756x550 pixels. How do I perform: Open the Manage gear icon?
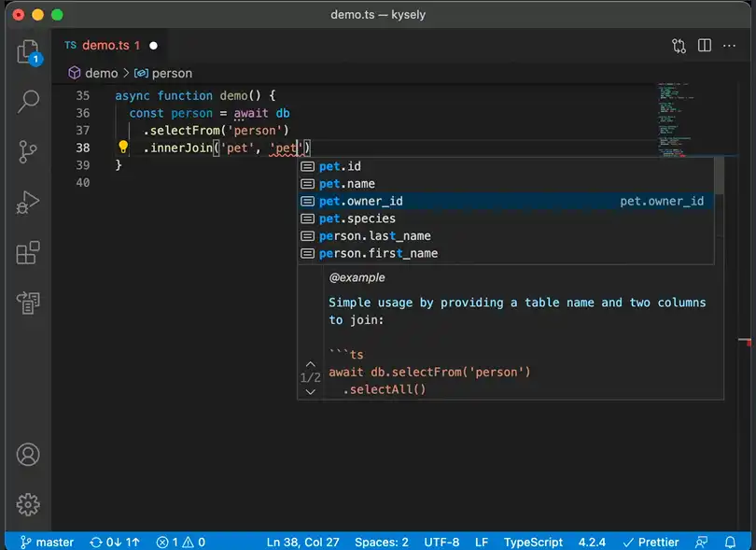pyautogui.click(x=28, y=504)
